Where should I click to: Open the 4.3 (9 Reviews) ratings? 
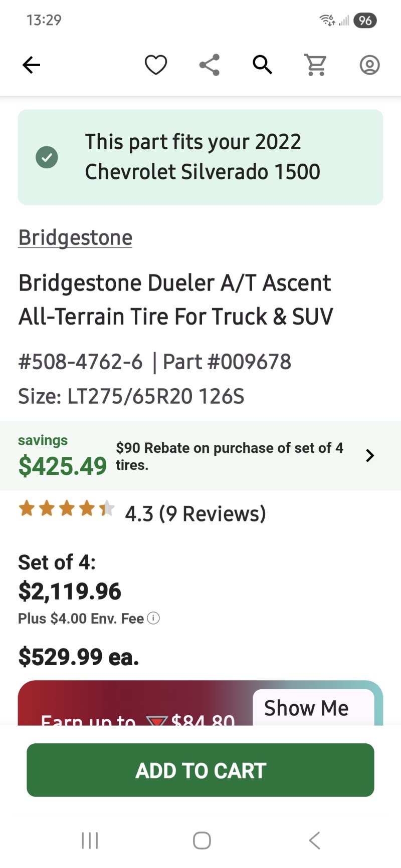point(195,514)
